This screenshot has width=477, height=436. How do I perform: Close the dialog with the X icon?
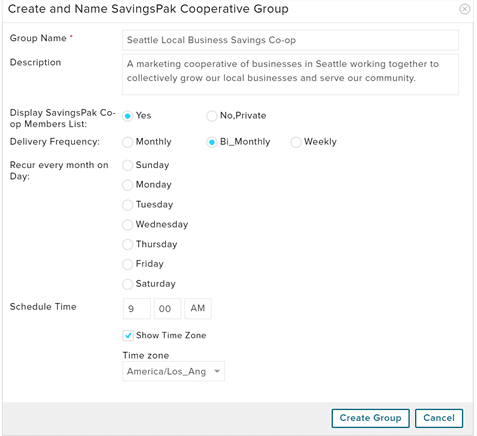point(464,9)
